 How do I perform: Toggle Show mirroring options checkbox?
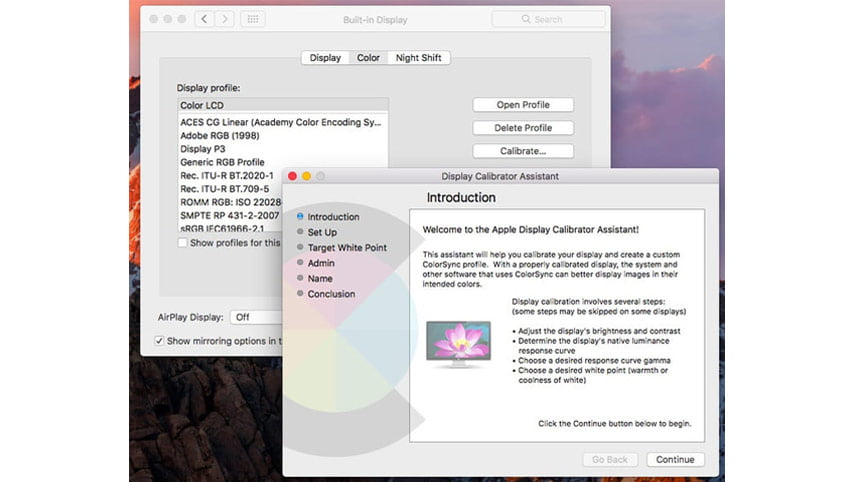tap(159, 341)
